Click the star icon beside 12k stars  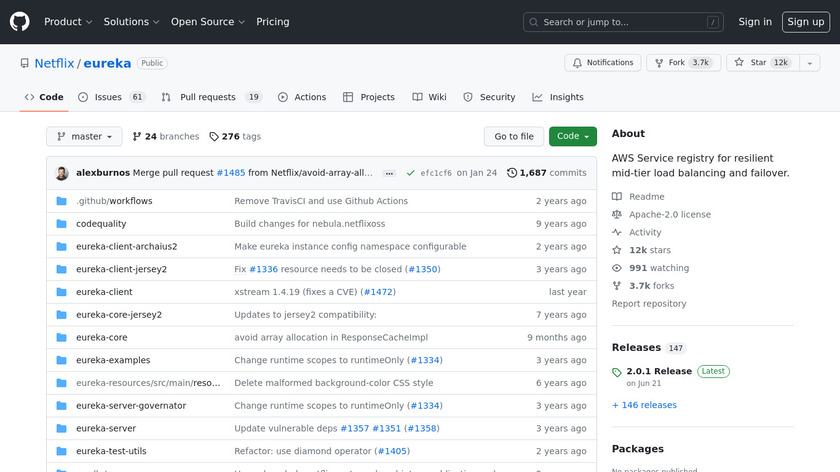617,250
